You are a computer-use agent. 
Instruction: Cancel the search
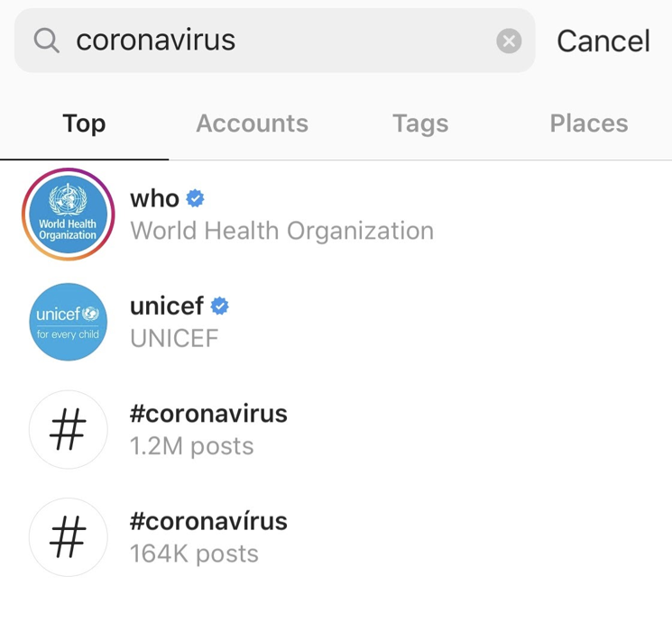point(603,41)
